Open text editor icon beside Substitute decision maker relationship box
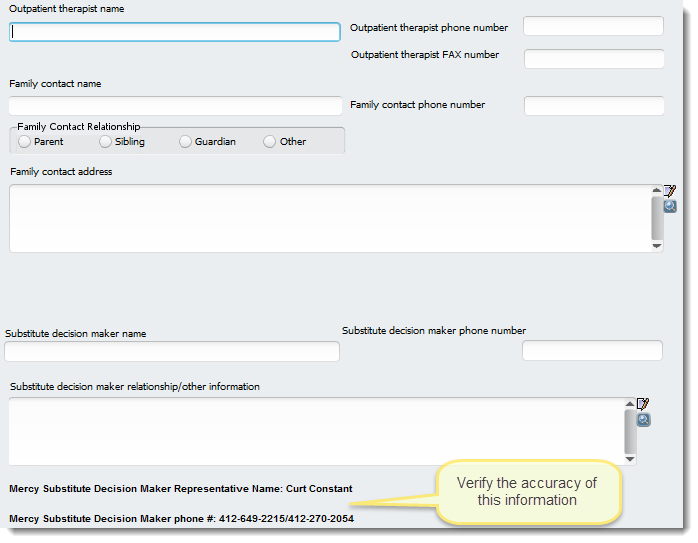Image resolution: width=698 pixels, height=543 pixels. (x=643, y=404)
